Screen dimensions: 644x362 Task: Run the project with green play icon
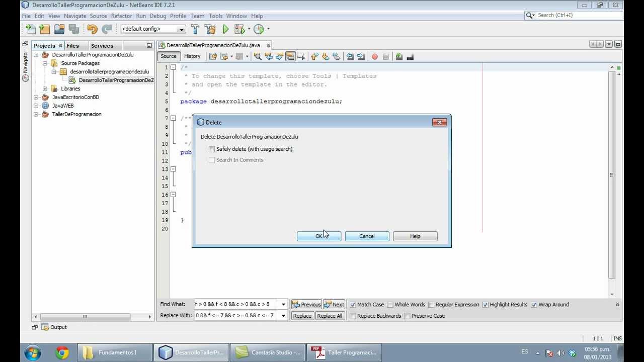click(226, 29)
